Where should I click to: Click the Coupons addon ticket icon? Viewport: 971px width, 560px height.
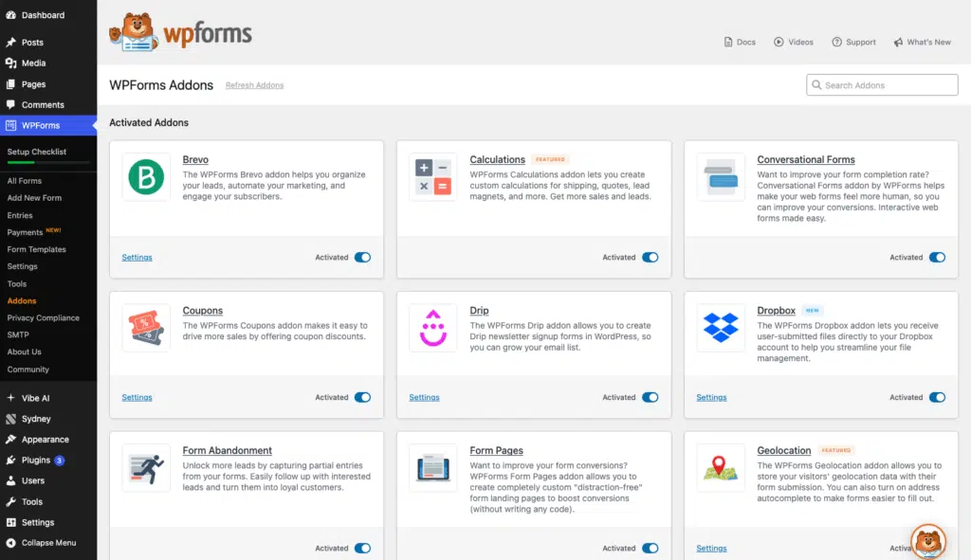[x=146, y=328]
